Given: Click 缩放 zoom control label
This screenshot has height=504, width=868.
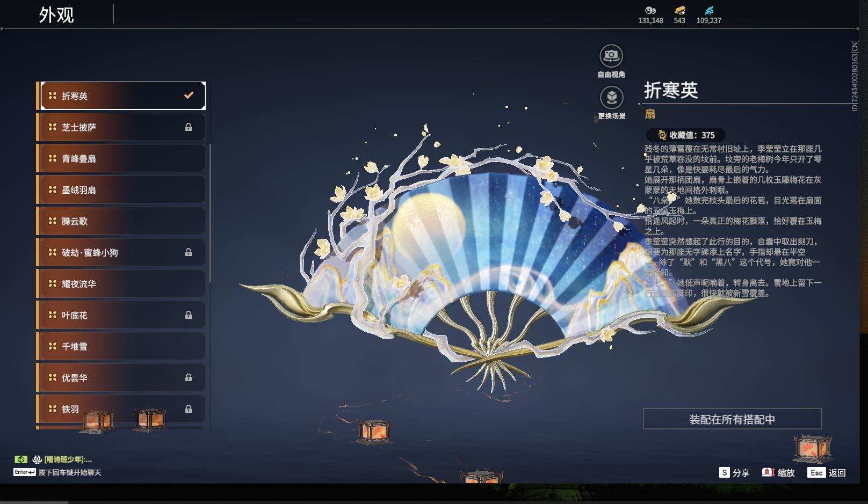Looking at the screenshot, I should 786,473.
